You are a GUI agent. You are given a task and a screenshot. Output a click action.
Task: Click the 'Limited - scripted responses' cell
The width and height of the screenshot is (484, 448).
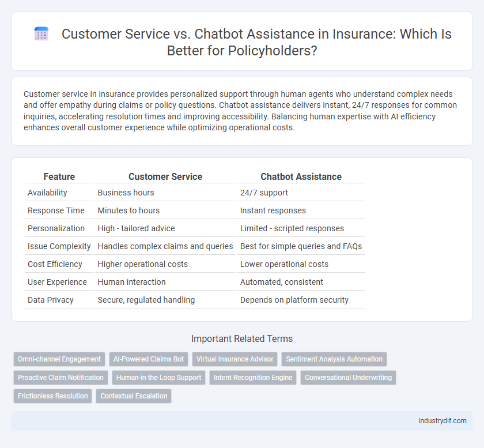(301, 228)
